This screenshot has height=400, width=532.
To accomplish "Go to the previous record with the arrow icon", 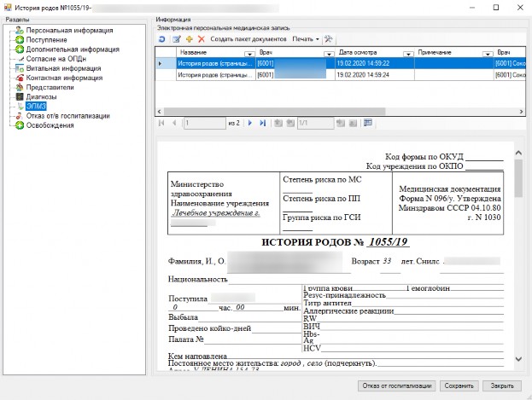I will [174, 123].
